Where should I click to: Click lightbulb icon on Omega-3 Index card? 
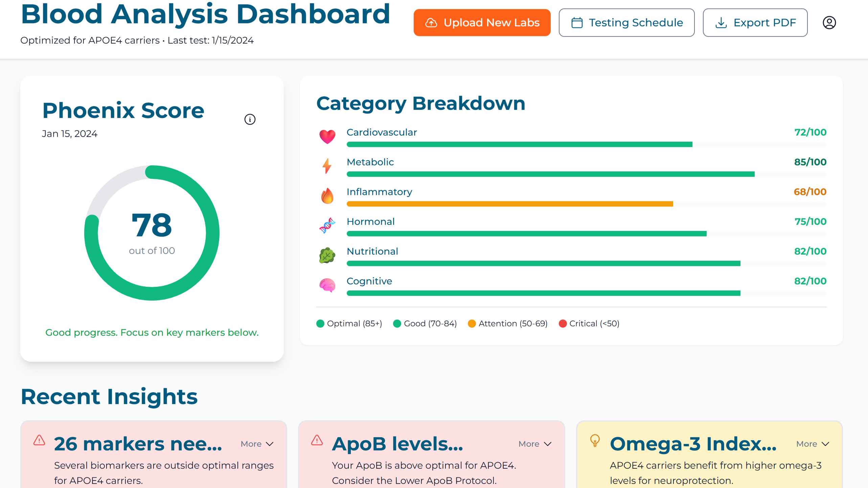595,440
